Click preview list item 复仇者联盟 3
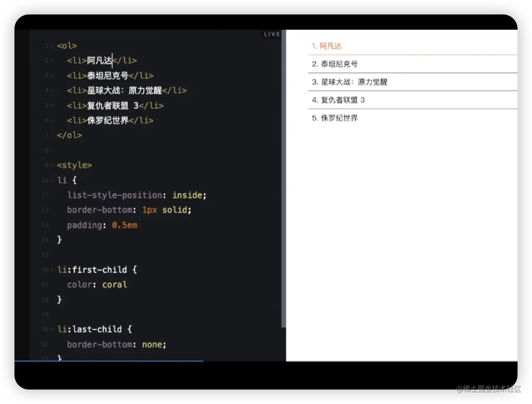Viewport: 532px width, 404px height. coord(413,100)
